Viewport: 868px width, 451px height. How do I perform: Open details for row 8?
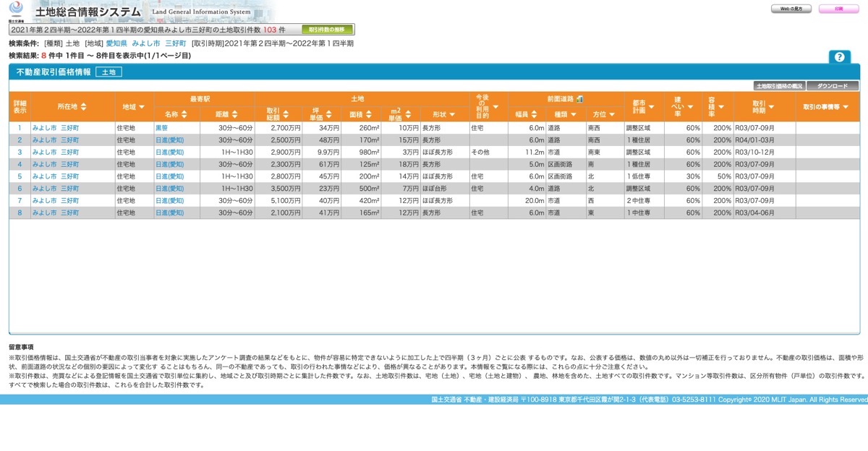point(20,213)
